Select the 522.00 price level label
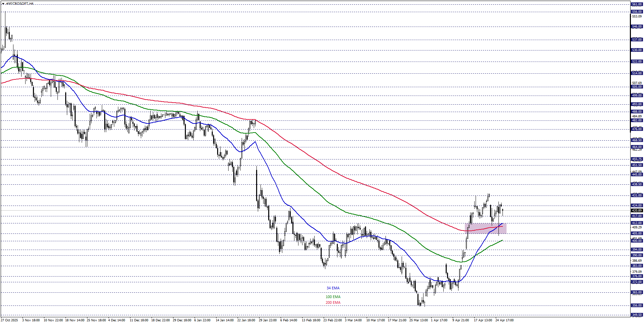Viewport: 644px width, 324px height. [x=637, y=62]
